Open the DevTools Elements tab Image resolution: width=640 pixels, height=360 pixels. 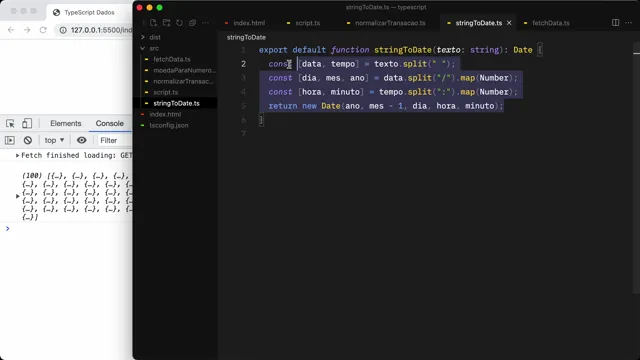point(66,123)
